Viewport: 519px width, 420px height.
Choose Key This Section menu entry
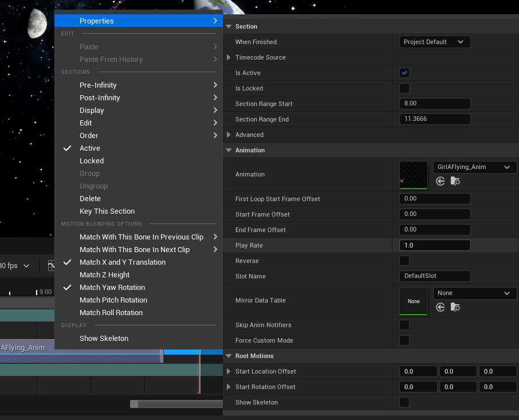click(x=107, y=211)
